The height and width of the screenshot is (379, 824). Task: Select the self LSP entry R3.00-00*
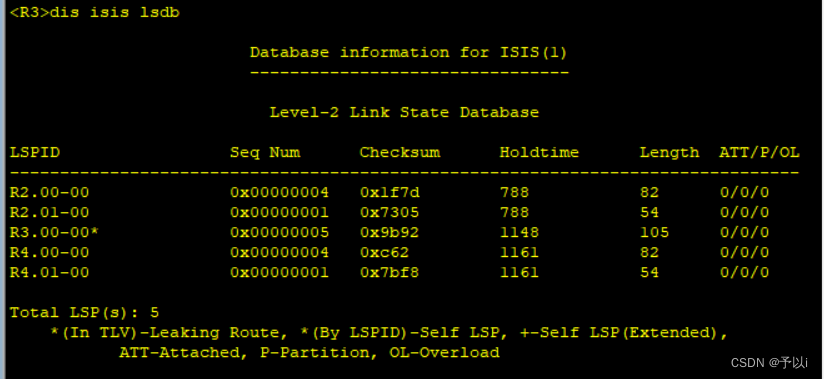click(x=54, y=232)
